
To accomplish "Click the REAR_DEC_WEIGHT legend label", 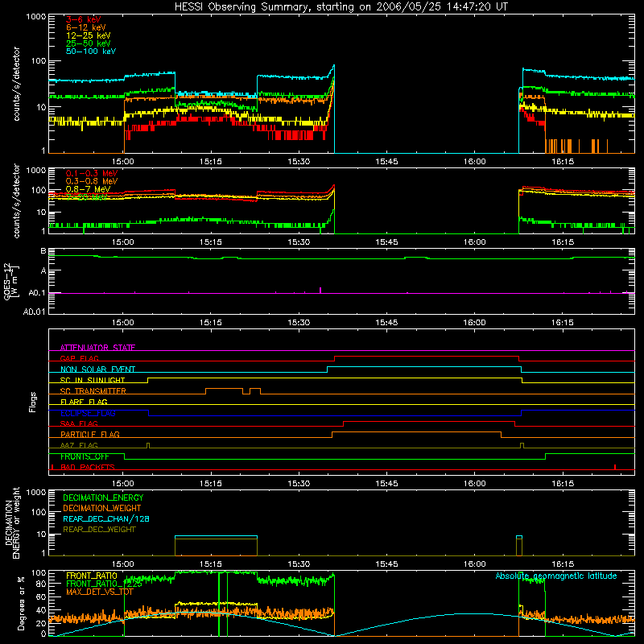I will pos(99,530).
